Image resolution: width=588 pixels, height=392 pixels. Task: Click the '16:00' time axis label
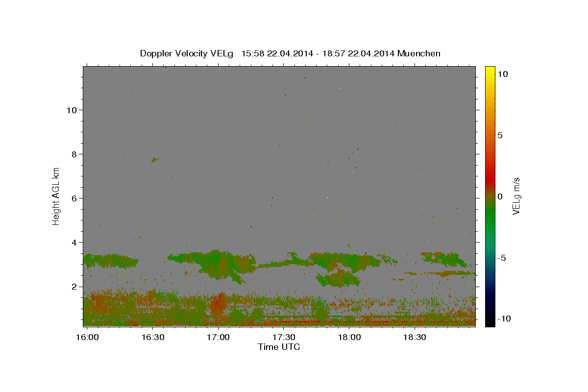point(87,338)
